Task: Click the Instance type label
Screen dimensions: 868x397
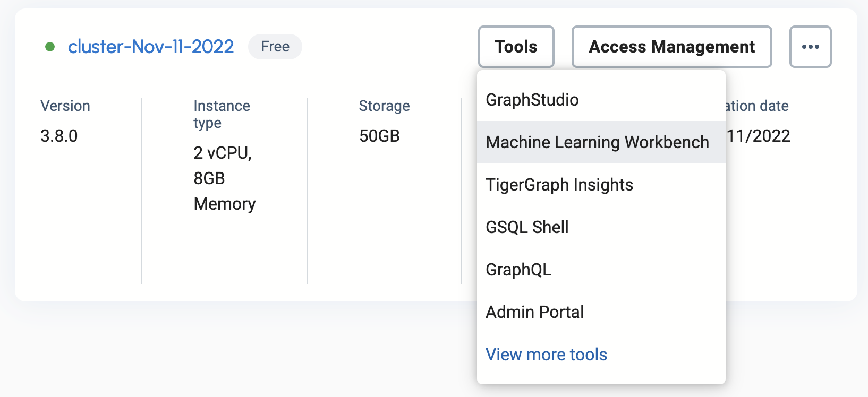Action: point(222,114)
